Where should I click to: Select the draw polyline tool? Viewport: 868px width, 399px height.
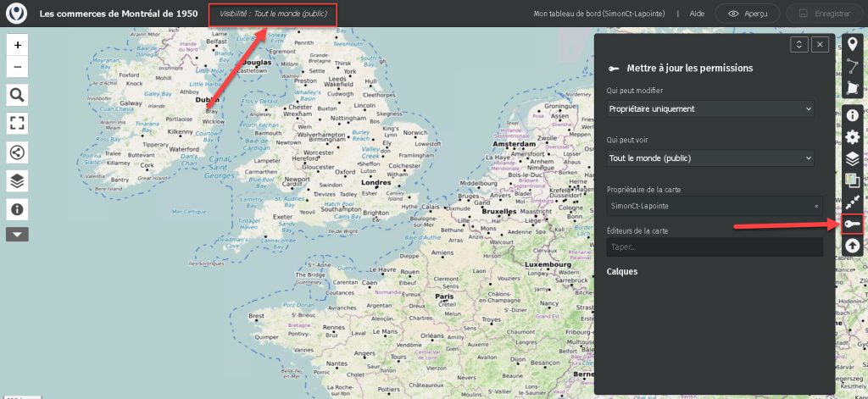pyautogui.click(x=853, y=67)
